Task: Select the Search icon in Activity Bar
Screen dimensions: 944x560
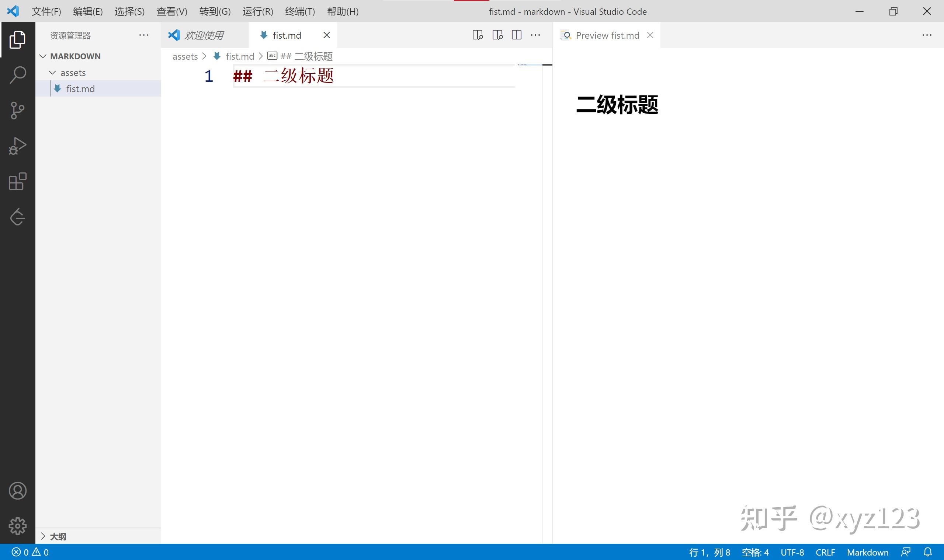Action: point(17,75)
